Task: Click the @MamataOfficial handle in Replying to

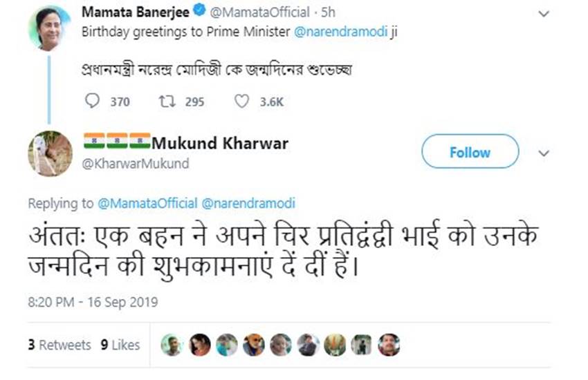Action: coord(147,203)
